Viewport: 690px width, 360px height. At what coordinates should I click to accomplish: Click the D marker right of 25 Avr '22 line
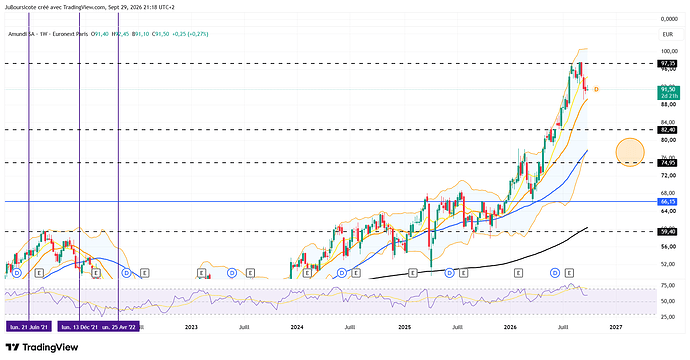[x=126, y=273]
